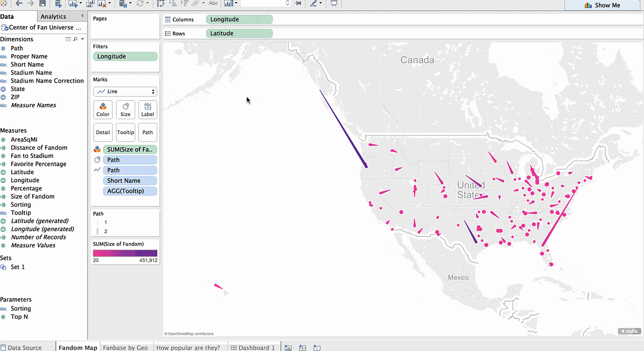Open the mark type dropdown showing Line

125,91
